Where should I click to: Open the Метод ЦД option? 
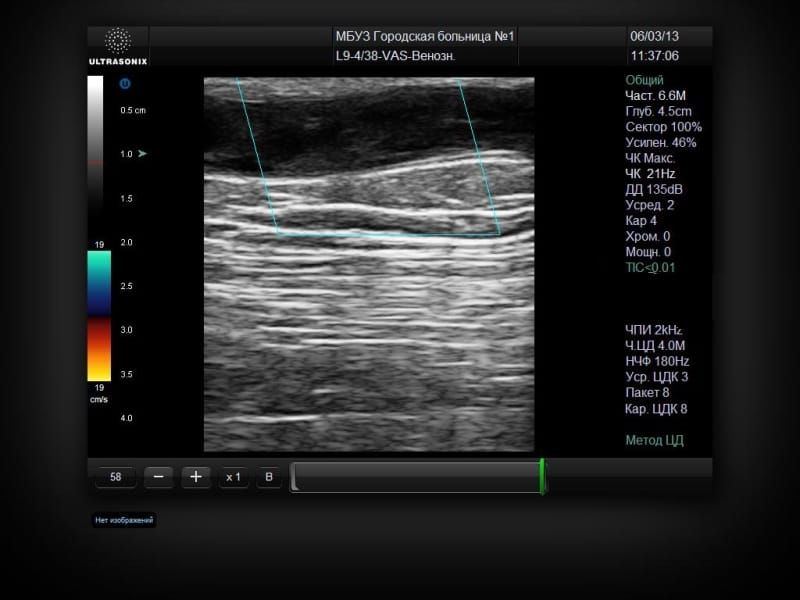pos(655,440)
